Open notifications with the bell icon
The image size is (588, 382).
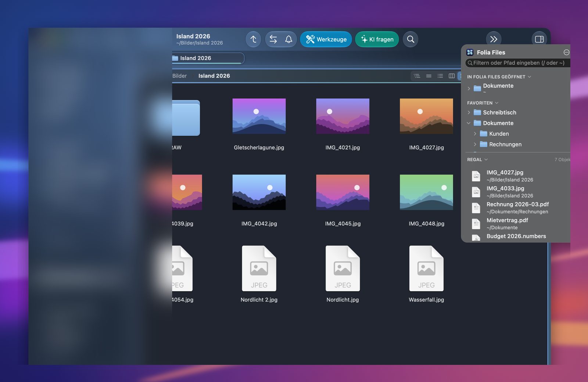pos(289,39)
